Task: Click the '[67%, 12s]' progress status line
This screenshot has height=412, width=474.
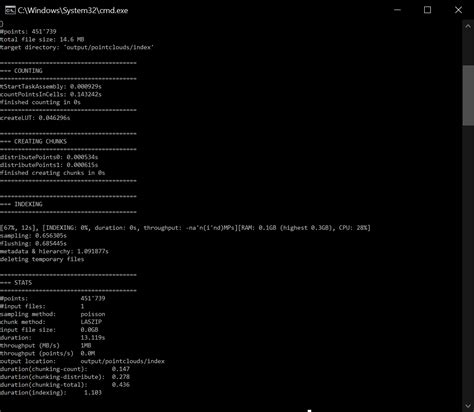Action: pos(185,228)
